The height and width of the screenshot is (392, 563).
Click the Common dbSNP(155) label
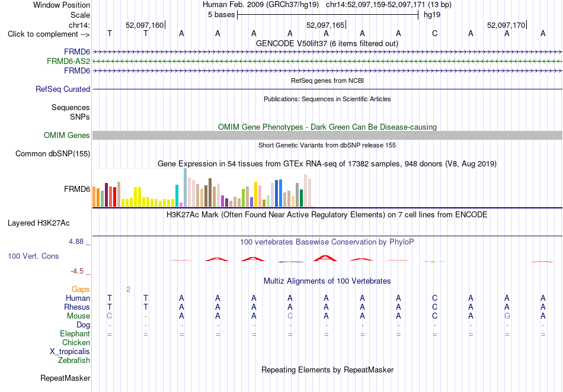(52, 153)
